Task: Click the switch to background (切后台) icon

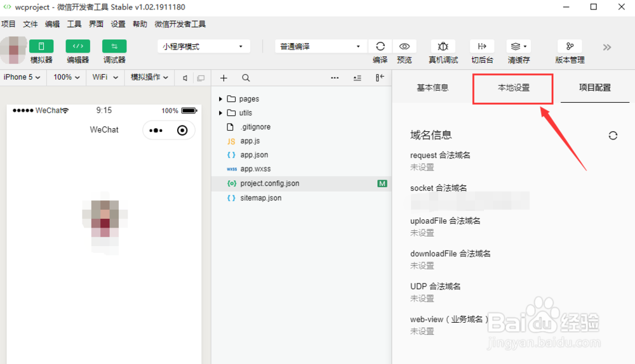Action: pos(482,46)
